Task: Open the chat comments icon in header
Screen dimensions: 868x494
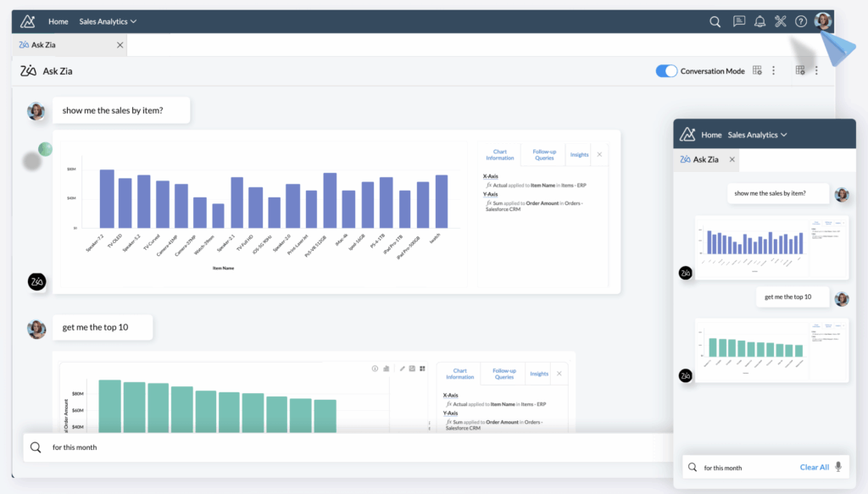Action: 739,21
